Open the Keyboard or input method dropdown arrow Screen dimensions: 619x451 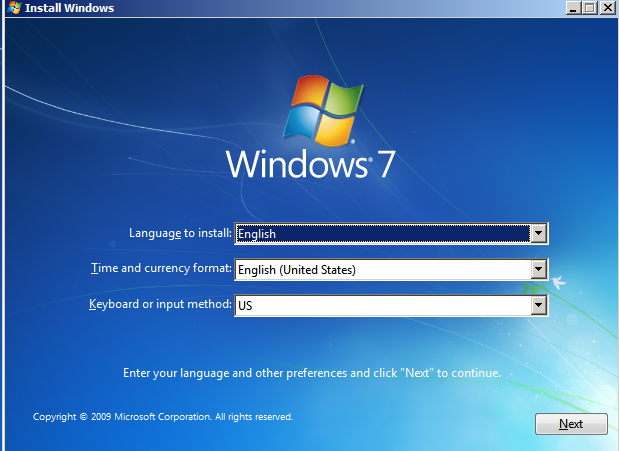pyautogui.click(x=538, y=305)
